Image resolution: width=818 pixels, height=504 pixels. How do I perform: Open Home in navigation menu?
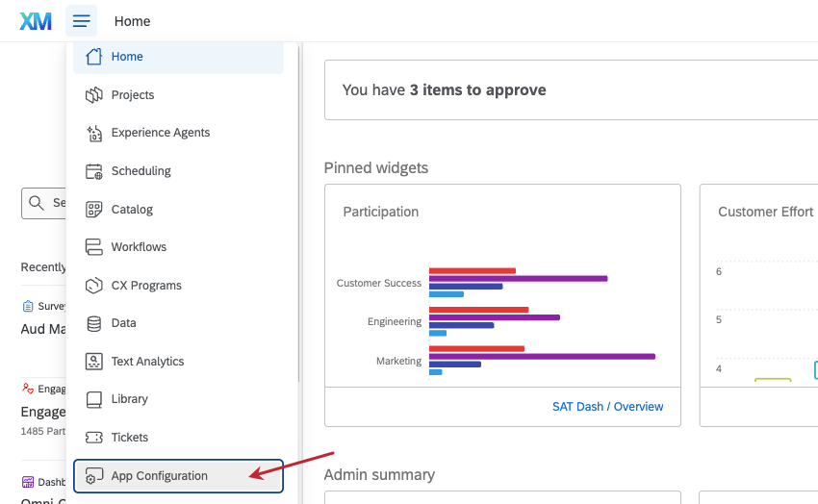[178, 57]
